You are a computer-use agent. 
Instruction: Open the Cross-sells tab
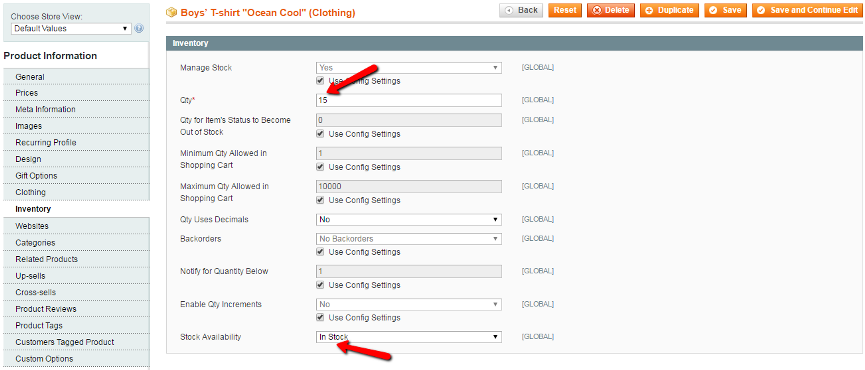tap(76, 292)
